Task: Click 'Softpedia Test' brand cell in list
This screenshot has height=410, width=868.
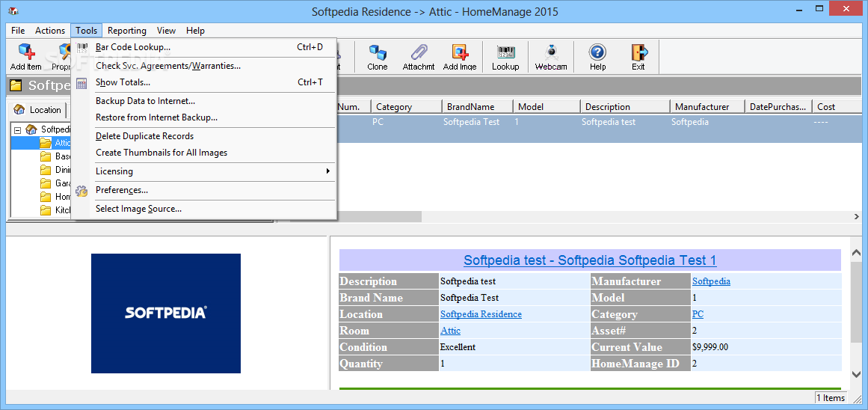Action: tap(471, 122)
